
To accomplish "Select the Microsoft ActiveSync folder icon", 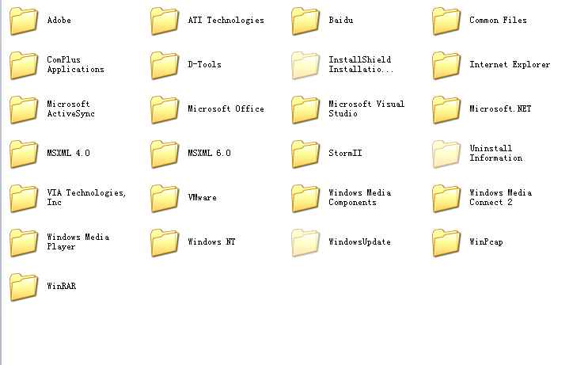I will [x=24, y=110].
